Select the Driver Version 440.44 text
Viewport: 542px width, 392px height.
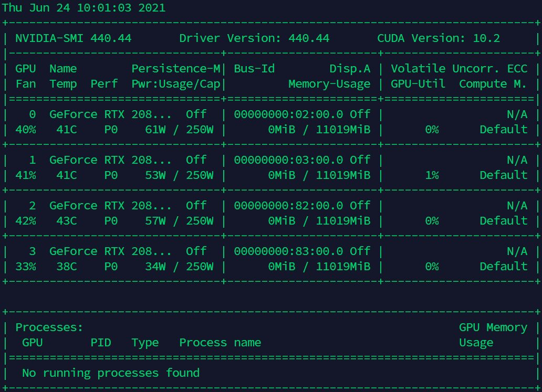[254, 38]
